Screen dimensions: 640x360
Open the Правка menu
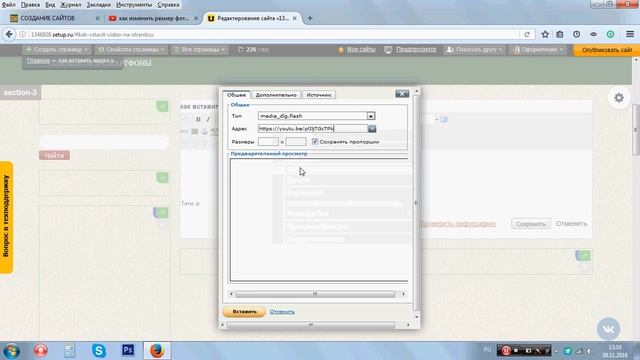30,5
